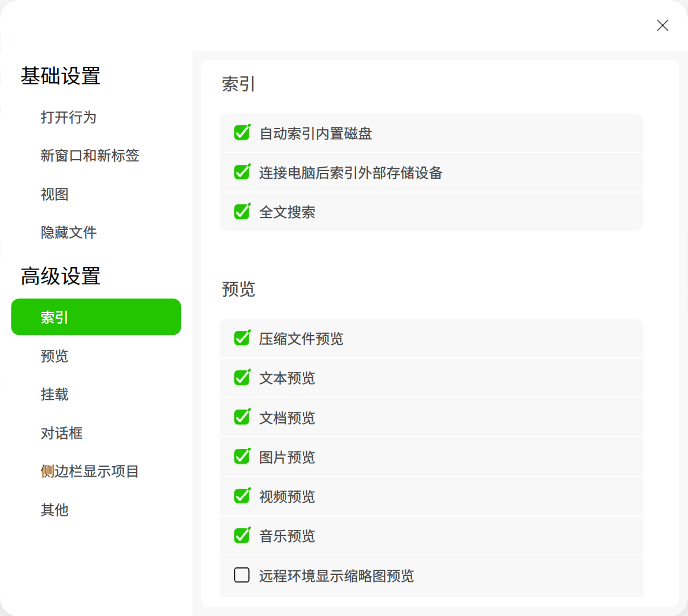Select 新窗口和新标签 in sidebar
This screenshot has width=688, height=616.
pos(90,156)
